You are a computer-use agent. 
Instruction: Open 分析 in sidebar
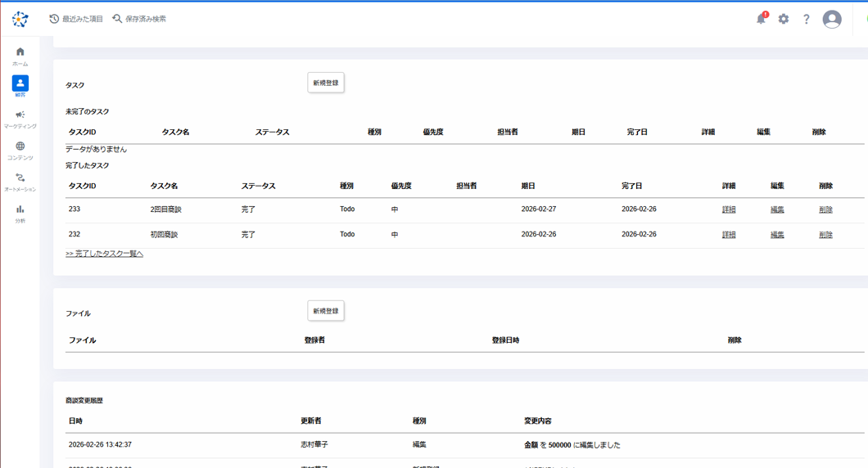pos(20,214)
